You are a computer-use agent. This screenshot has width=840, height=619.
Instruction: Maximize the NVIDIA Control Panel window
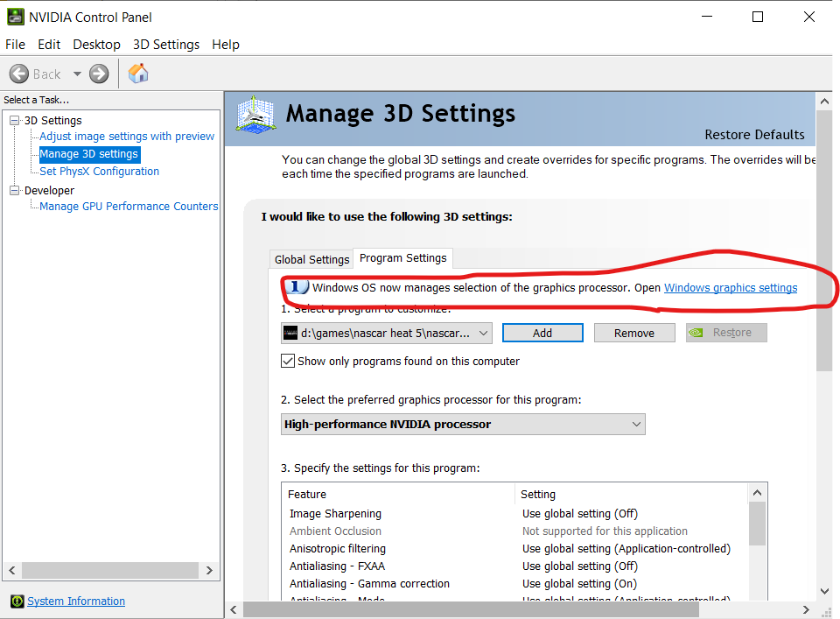pos(758,17)
